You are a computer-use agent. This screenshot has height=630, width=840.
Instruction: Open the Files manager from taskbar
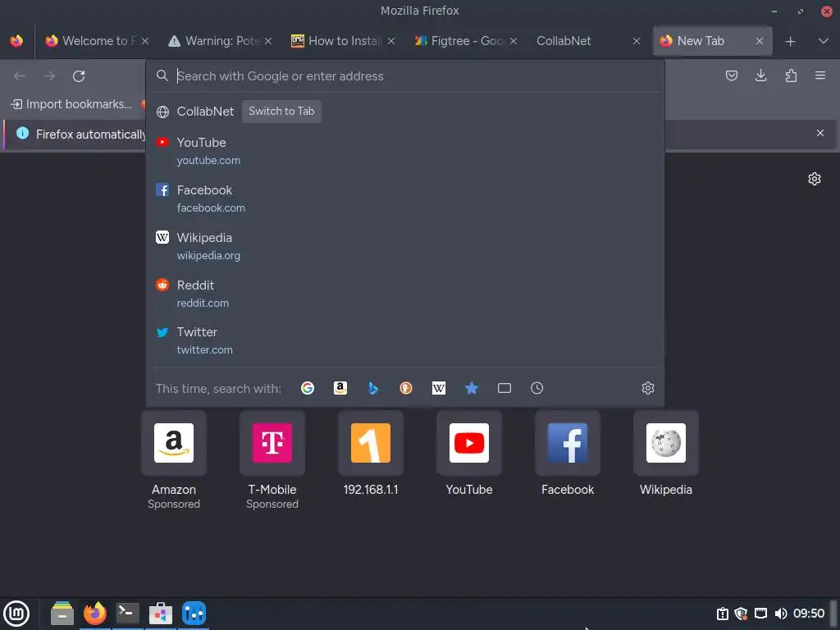click(62, 613)
